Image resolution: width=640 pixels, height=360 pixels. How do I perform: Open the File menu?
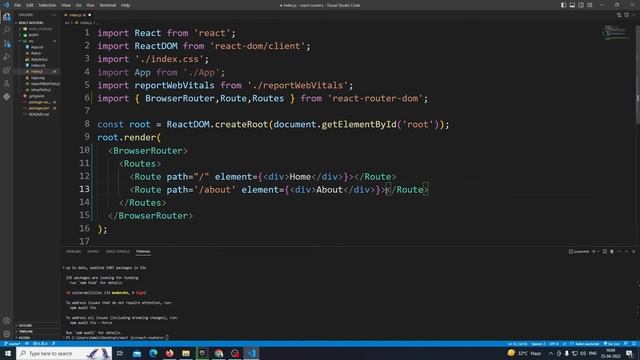18,5
